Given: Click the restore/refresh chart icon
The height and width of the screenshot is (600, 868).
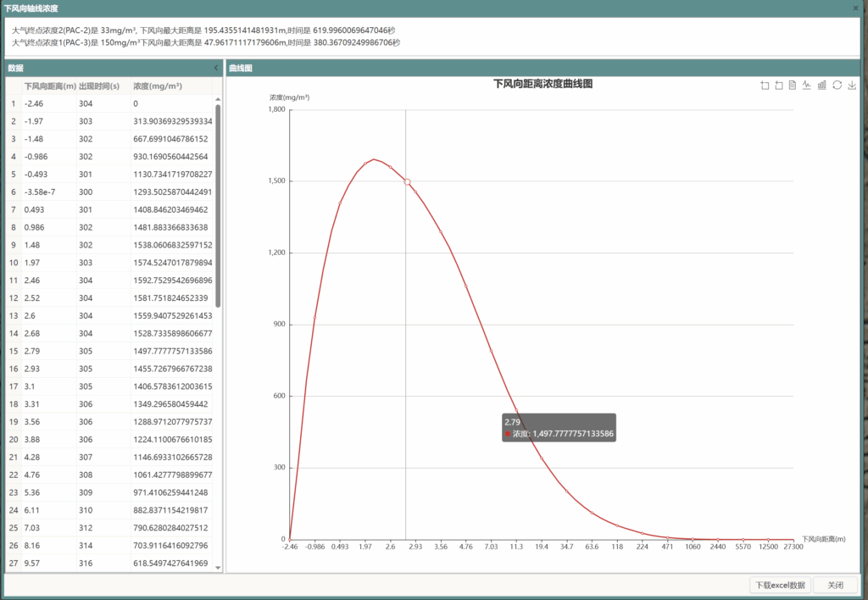Looking at the screenshot, I should [837, 85].
